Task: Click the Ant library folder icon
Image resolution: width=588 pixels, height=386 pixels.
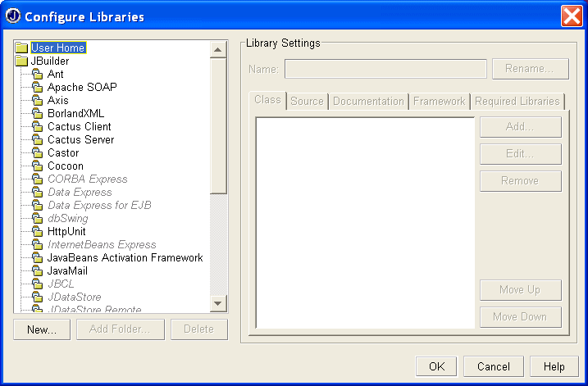Action: (37, 75)
